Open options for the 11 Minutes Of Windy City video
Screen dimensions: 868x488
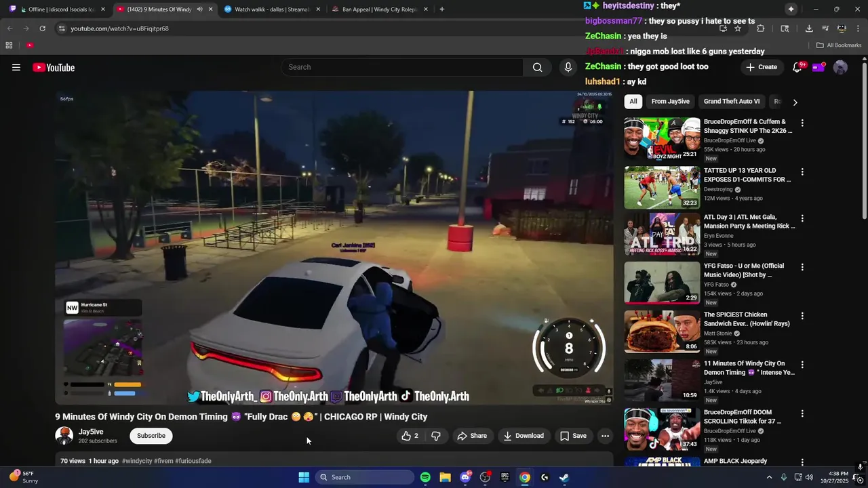802,365
